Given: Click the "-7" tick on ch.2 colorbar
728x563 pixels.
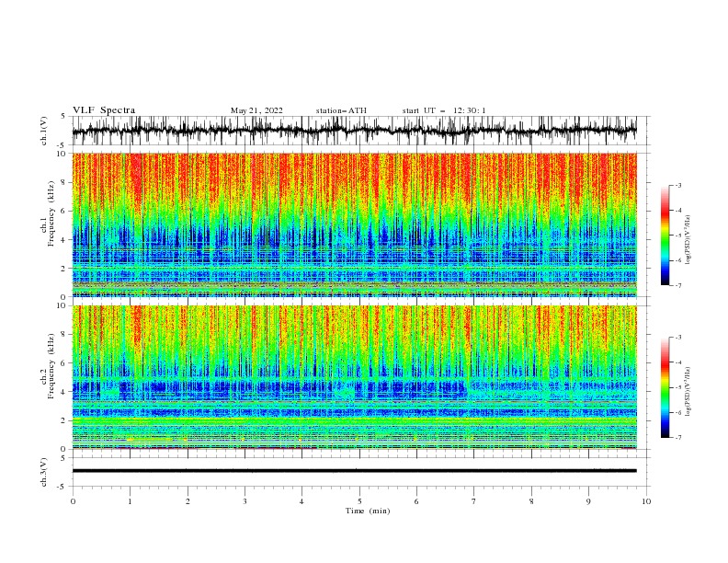Looking at the screenshot, I should pyautogui.click(x=678, y=438).
